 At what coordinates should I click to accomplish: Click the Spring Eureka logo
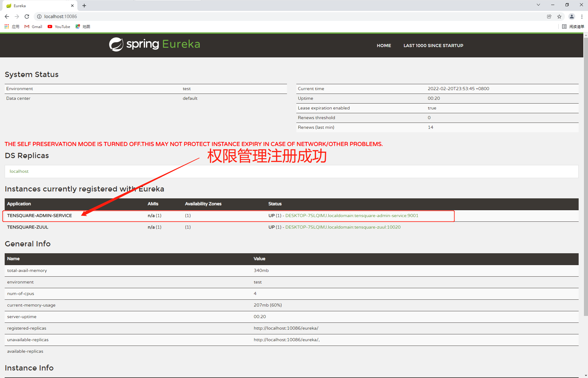154,44
